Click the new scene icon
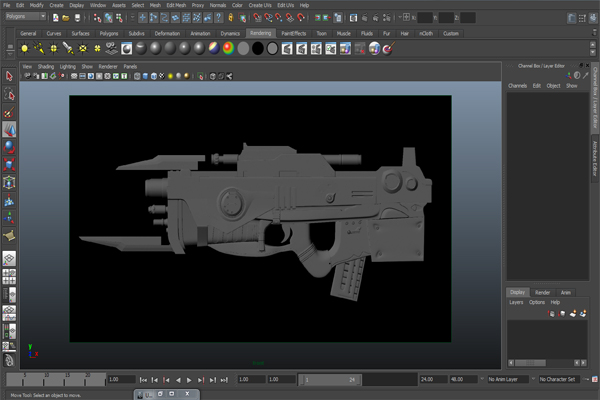 56,18
